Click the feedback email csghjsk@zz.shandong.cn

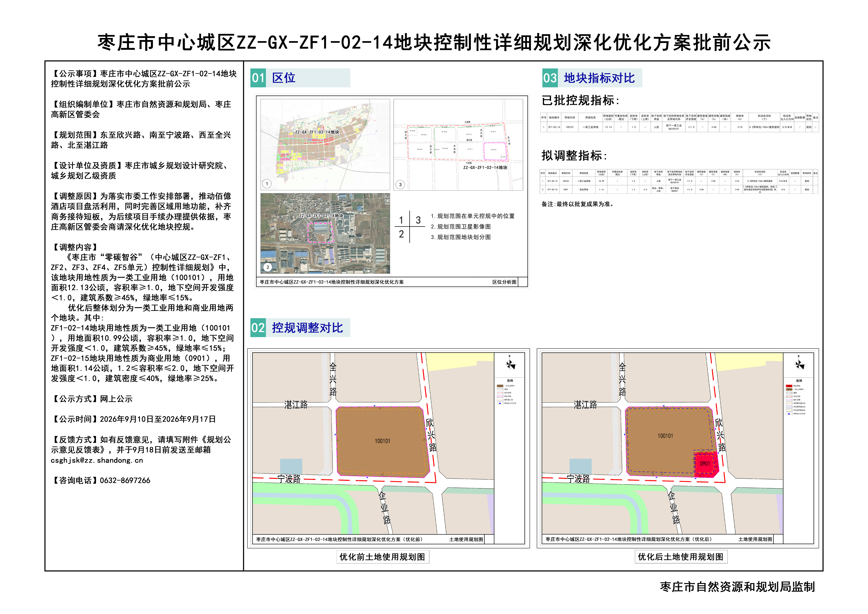(x=97, y=460)
